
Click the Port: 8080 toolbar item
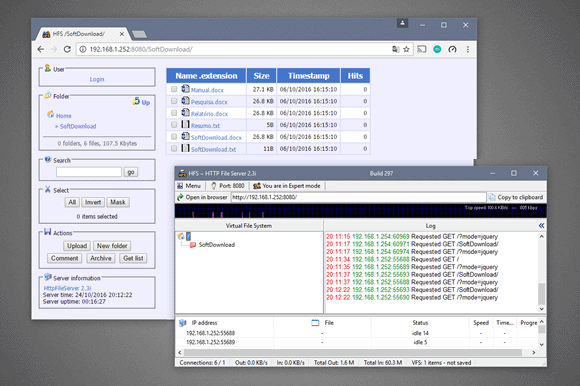(228, 186)
